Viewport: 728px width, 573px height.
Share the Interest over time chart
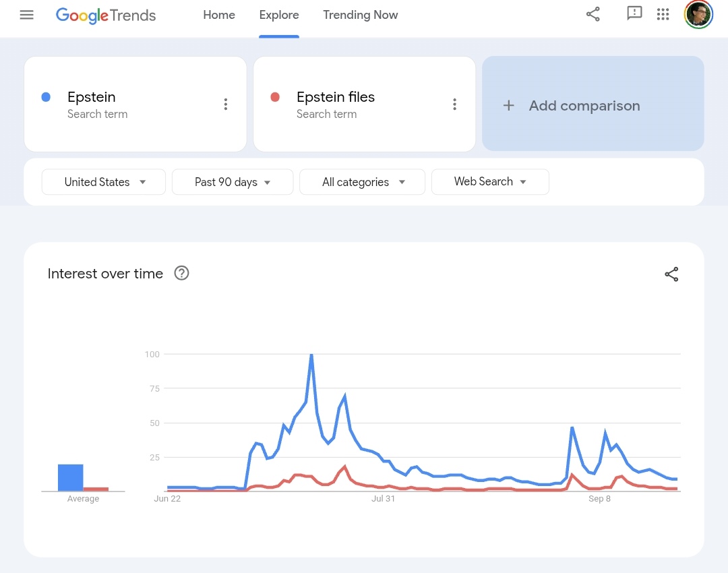coord(671,274)
